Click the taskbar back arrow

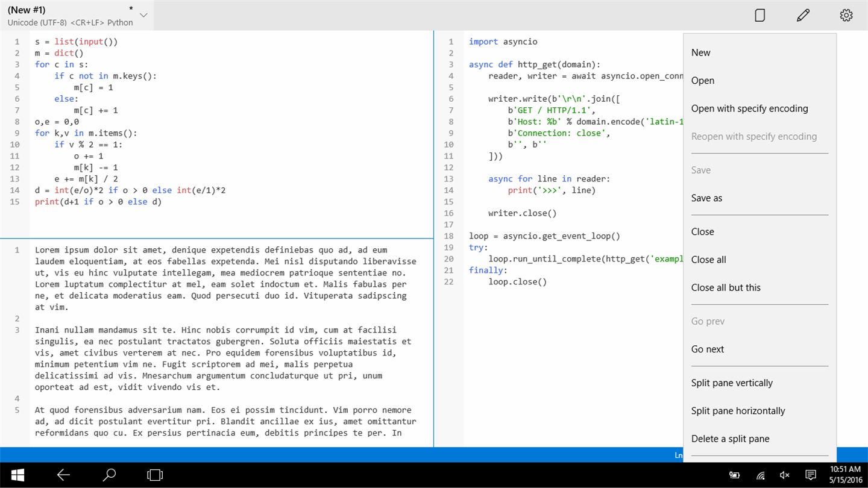tap(63, 475)
